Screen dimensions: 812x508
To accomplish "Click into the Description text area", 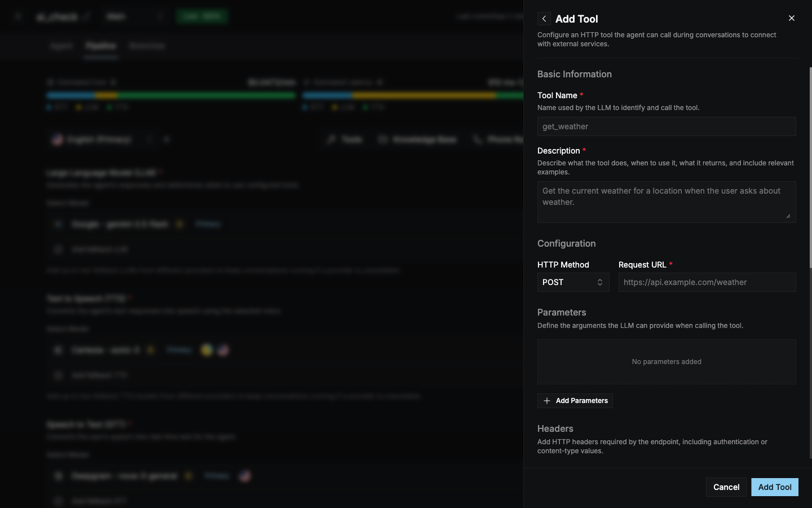I will (667, 202).
